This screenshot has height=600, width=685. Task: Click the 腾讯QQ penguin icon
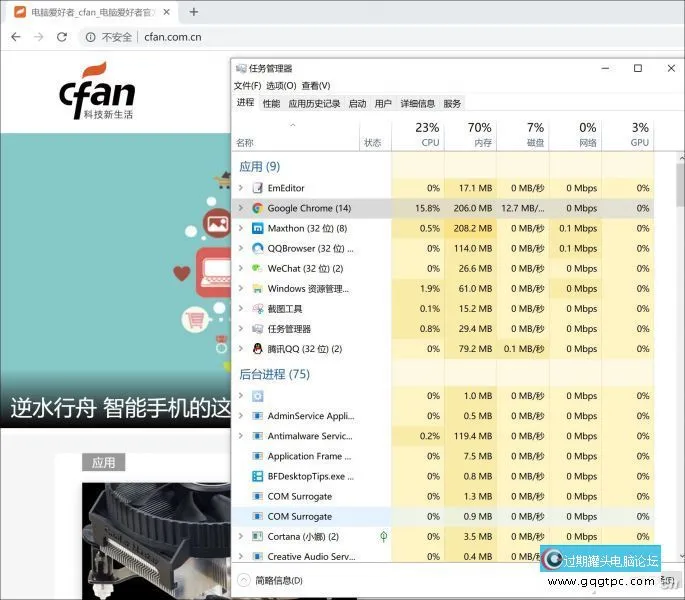(x=258, y=349)
